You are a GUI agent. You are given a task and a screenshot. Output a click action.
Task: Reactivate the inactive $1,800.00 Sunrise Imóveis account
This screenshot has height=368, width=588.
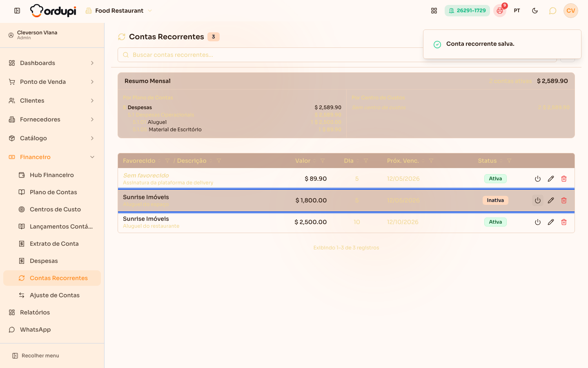pyautogui.click(x=538, y=200)
